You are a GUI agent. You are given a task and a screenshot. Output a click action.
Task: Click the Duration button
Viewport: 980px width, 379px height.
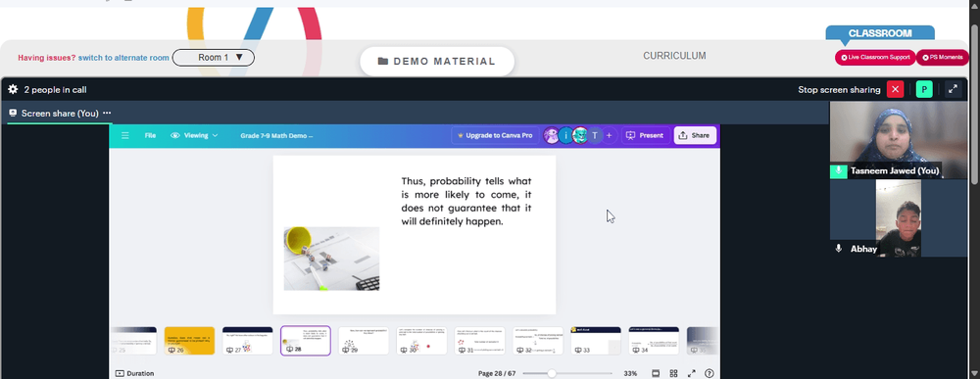click(134, 373)
